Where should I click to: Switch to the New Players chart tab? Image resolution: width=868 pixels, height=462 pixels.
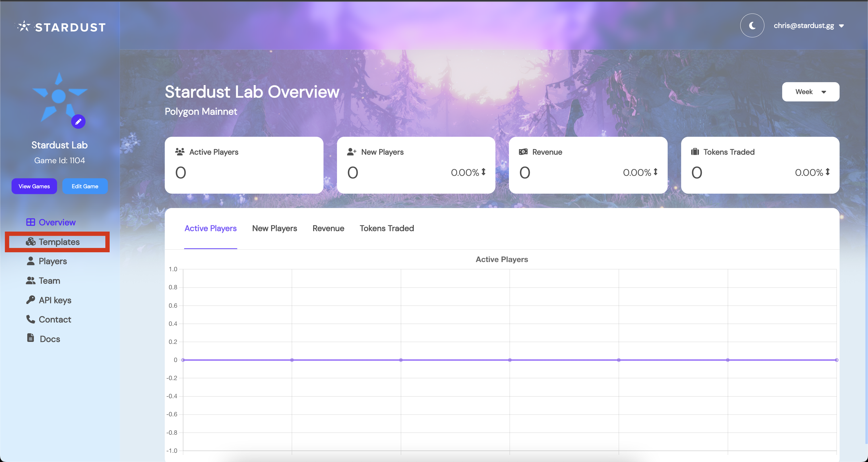(x=274, y=228)
